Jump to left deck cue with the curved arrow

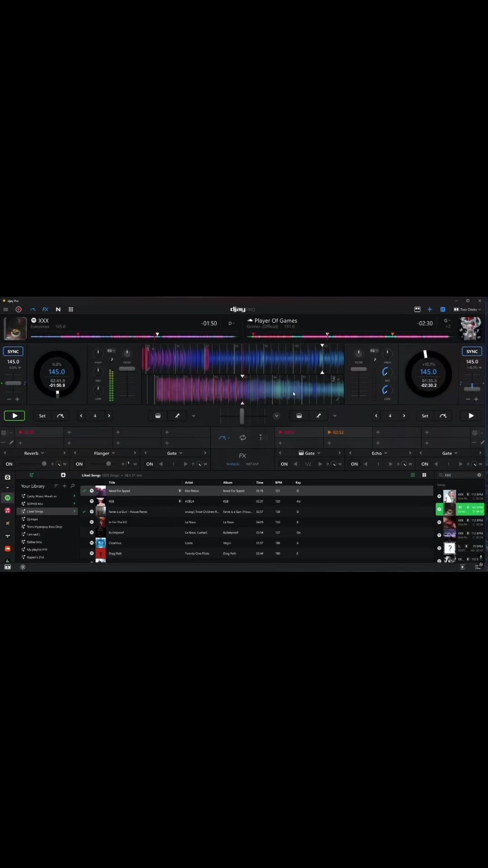61,416
